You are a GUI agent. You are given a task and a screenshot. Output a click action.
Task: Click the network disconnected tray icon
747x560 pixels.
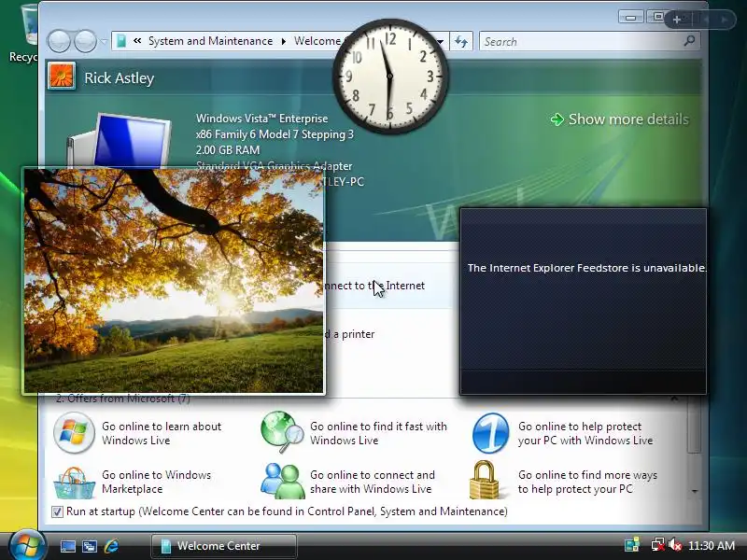[x=658, y=545]
